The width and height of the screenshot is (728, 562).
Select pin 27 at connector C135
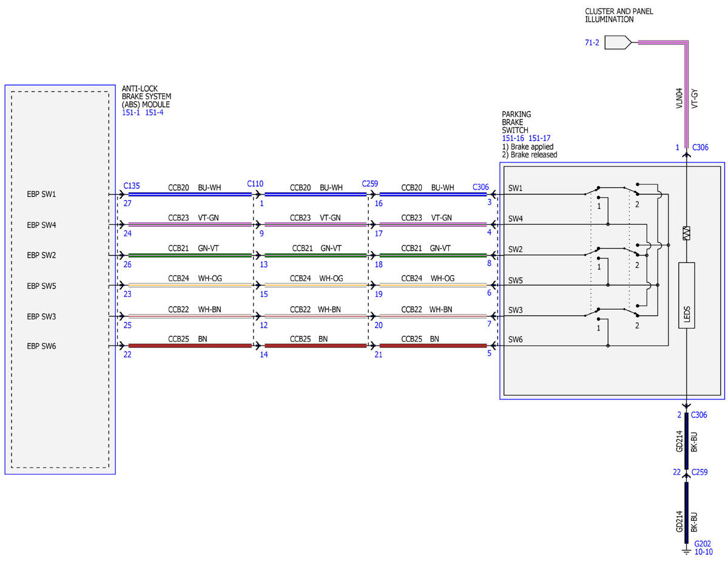coord(127,204)
